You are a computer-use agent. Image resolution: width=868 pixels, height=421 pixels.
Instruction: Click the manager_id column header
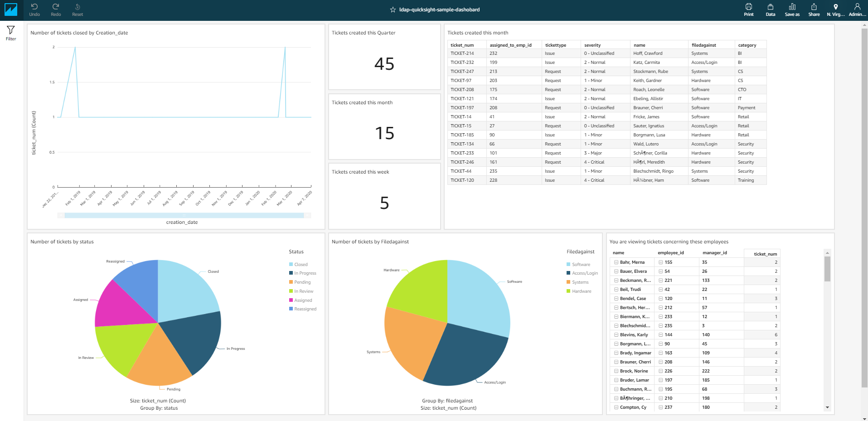pyautogui.click(x=715, y=253)
